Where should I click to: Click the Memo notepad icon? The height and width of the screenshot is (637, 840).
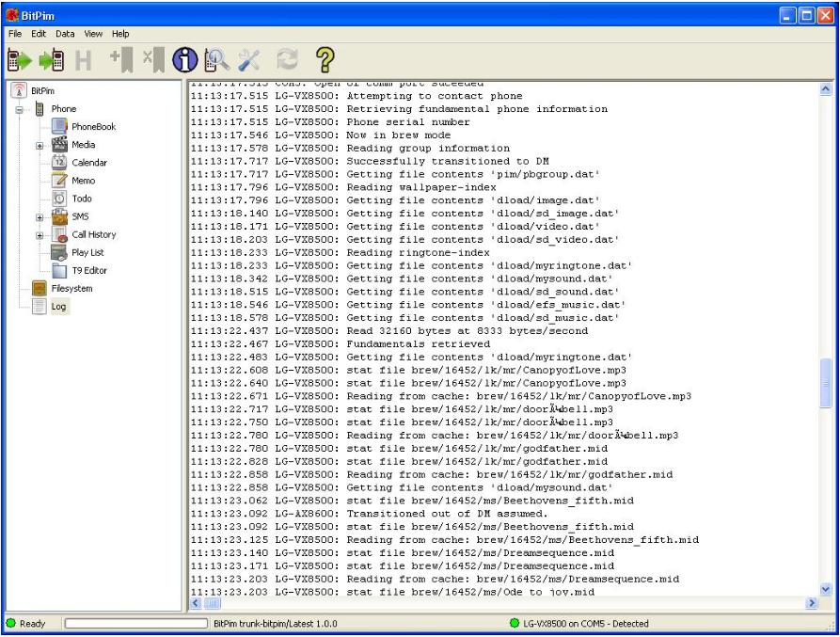(59, 180)
